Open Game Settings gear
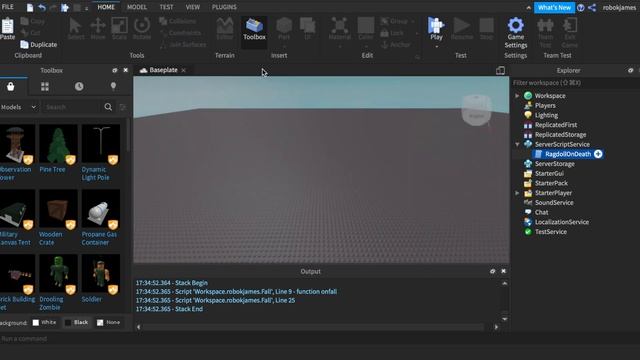Screen dimensions: 640x360 (516, 33)
